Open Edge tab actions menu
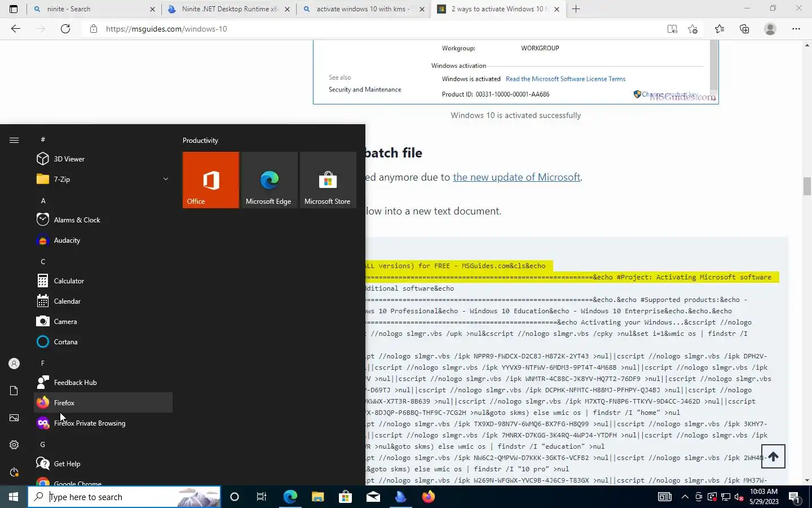The height and width of the screenshot is (508, 812). pos(14,9)
